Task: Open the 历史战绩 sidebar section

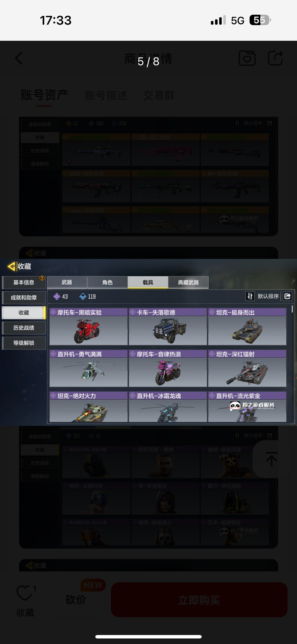Action: (24, 328)
